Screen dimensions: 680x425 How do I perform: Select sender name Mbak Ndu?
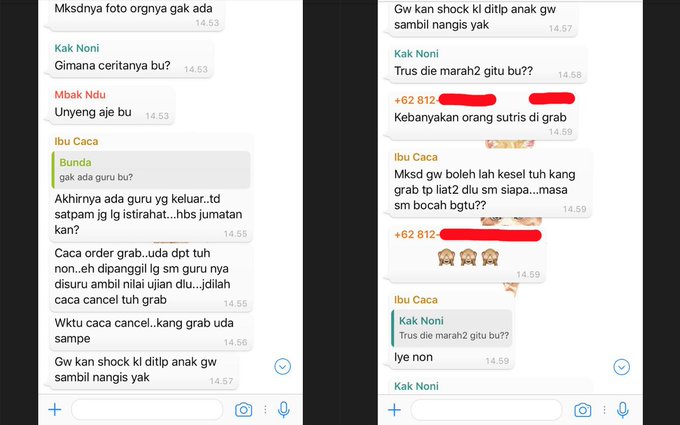(80, 95)
